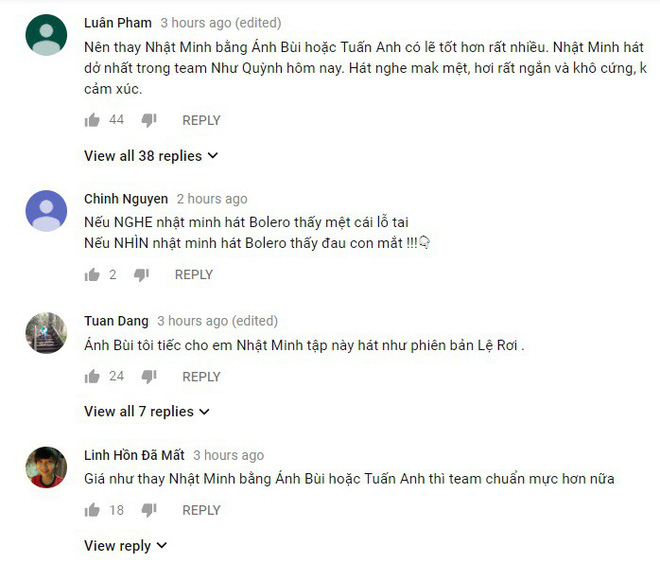Open Chinh Nguyen's channel name link
This screenshot has height=581, width=660.
(126, 199)
